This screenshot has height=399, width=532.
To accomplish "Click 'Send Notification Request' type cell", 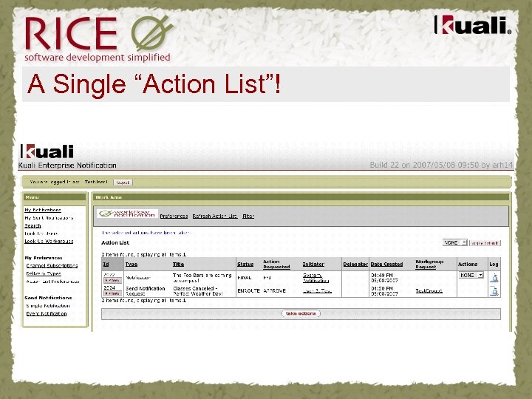I will (146, 291).
